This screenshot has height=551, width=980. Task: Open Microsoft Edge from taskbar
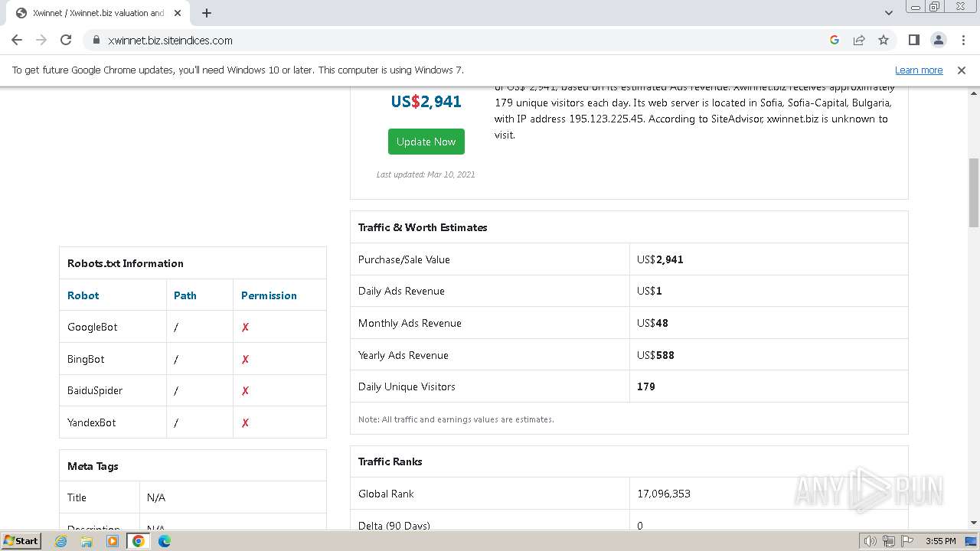[x=164, y=541]
